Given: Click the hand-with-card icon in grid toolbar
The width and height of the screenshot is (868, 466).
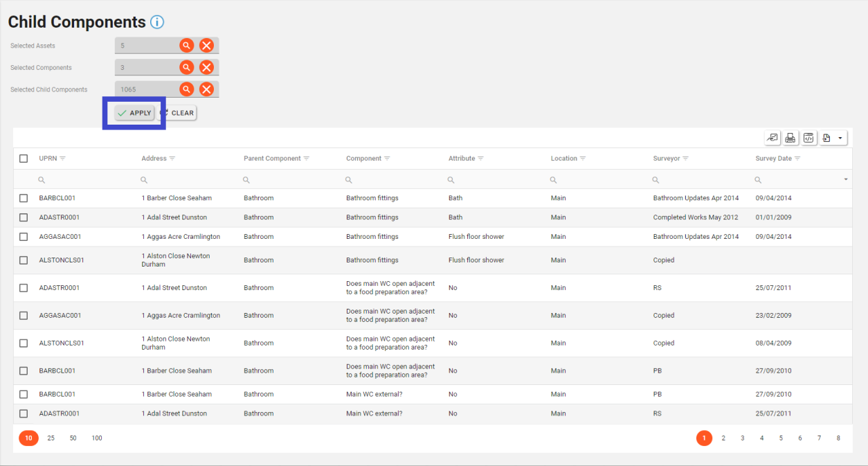Looking at the screenshot, I should (x=772, y=138).
